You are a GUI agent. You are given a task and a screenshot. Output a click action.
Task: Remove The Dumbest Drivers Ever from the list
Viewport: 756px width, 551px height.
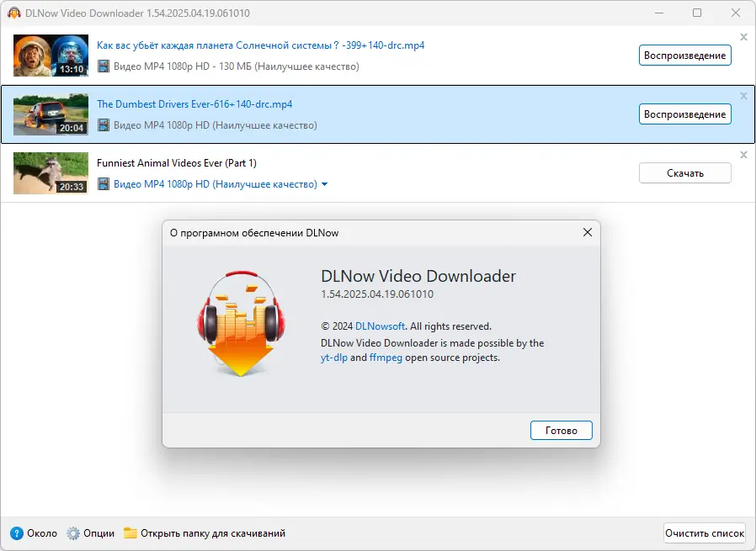click(743, 96)
